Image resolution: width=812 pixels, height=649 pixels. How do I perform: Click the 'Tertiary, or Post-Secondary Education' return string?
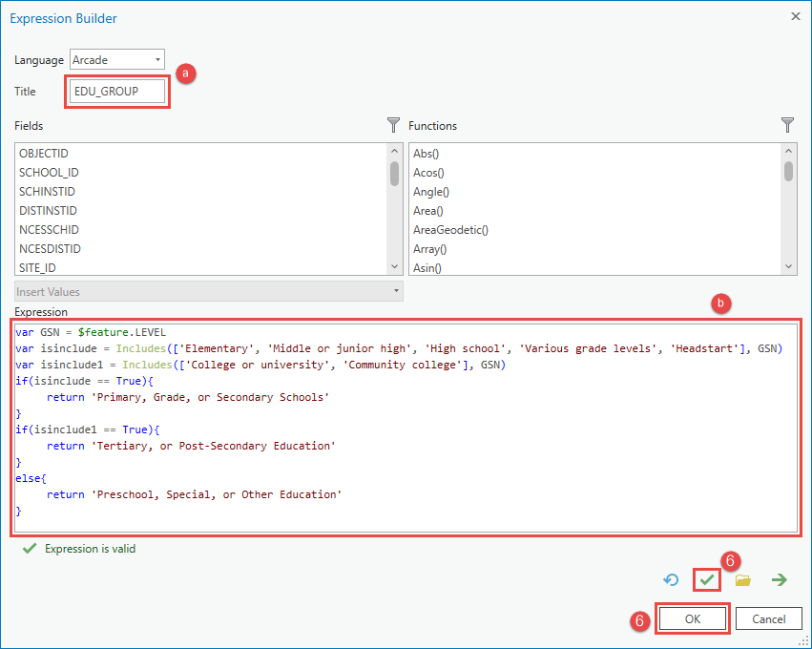pyautogui.click(x=214, y=446)
